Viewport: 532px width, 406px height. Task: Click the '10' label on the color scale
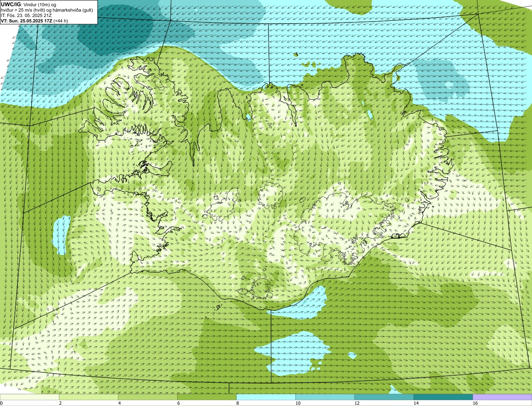(x=298, y=403)
